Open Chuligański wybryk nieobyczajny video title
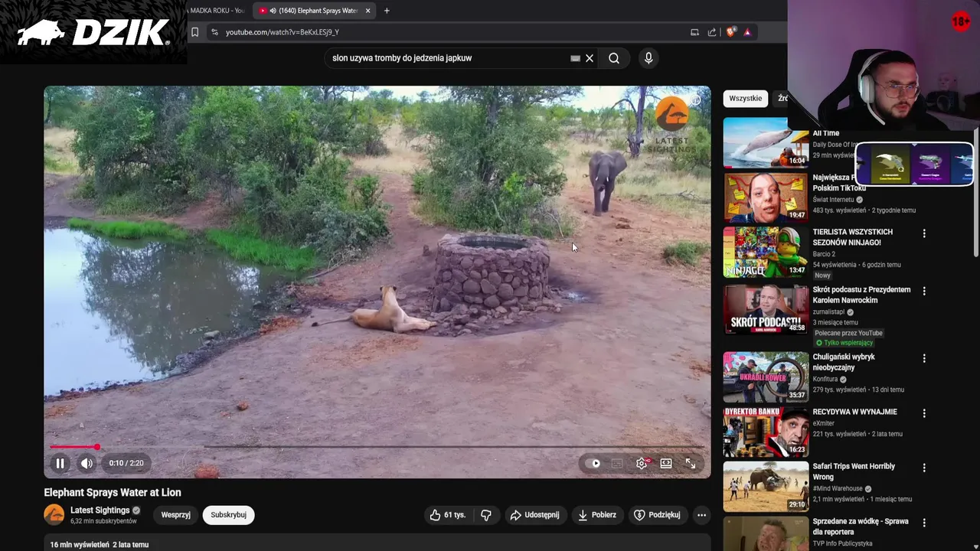This screenshot has width=980, height=551. pyautogui.click(x=843, y=362)
